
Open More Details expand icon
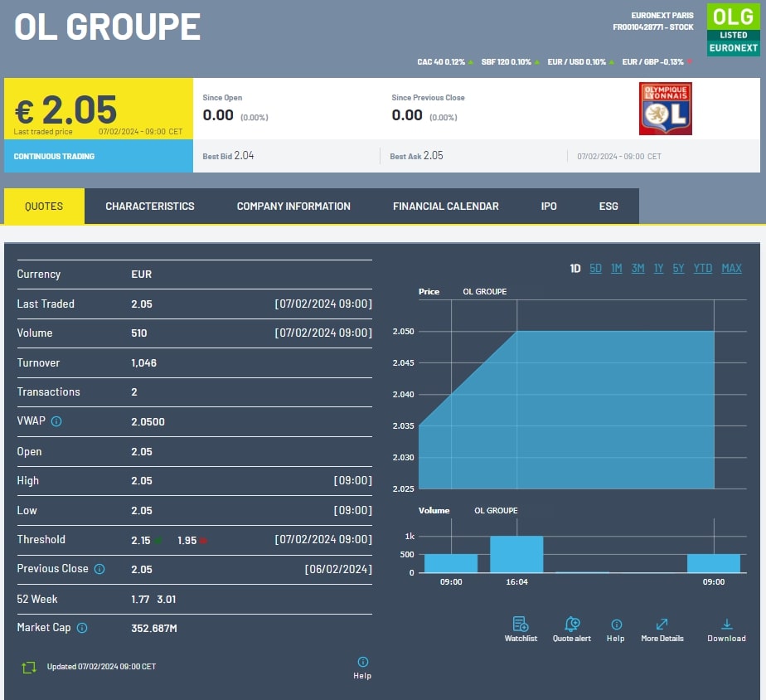pos(662,625)
